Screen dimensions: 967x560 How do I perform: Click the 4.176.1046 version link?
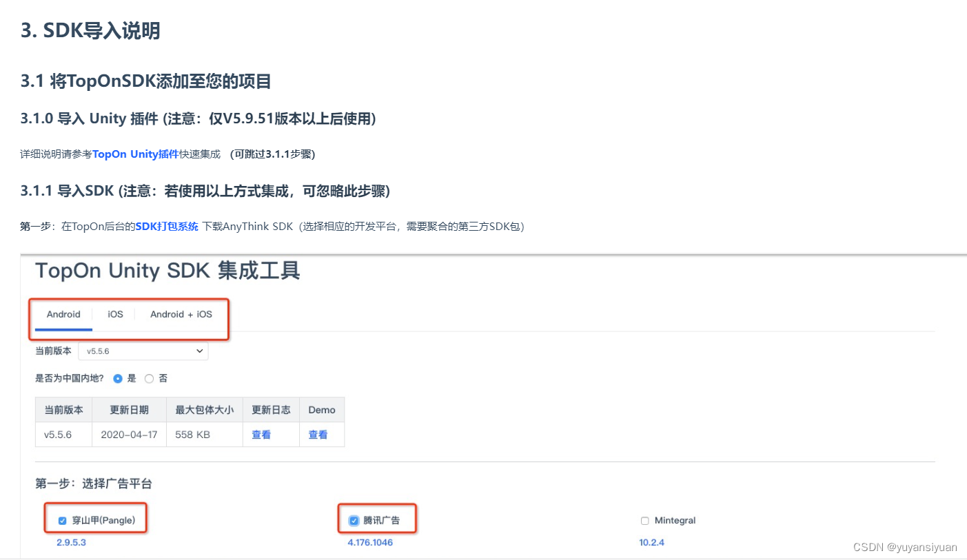click(x=370, y=543)
